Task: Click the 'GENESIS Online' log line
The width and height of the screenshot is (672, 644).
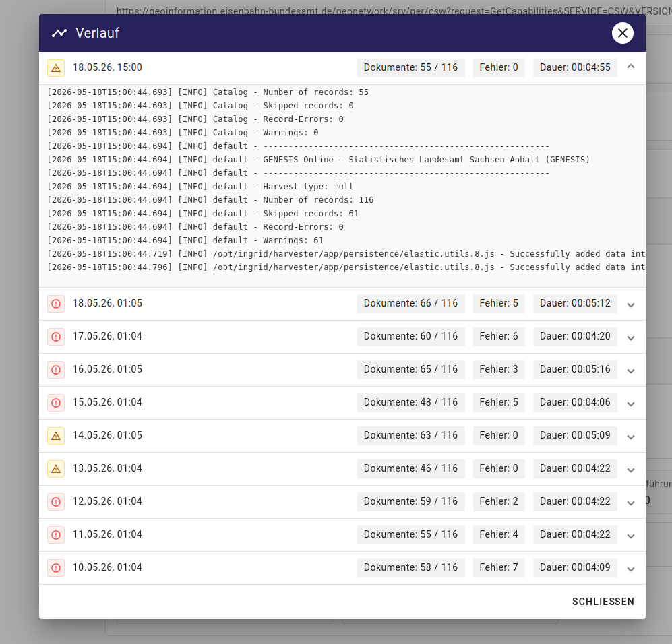Action: (318, 159)
